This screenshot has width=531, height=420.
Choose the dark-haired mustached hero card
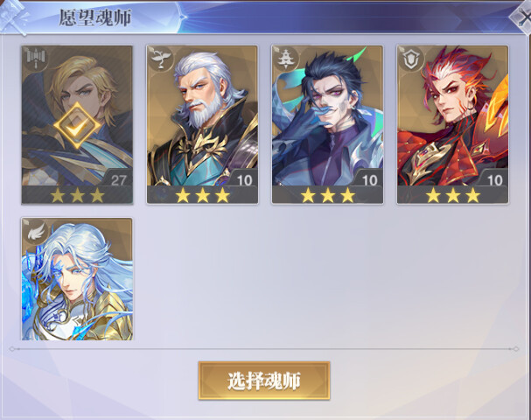click(x=327, y=124)
